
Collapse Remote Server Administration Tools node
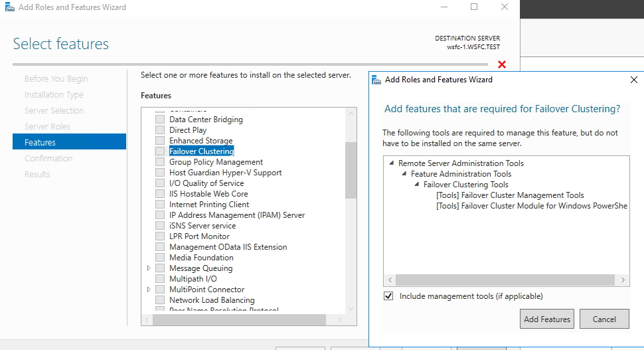pos(392,163)
